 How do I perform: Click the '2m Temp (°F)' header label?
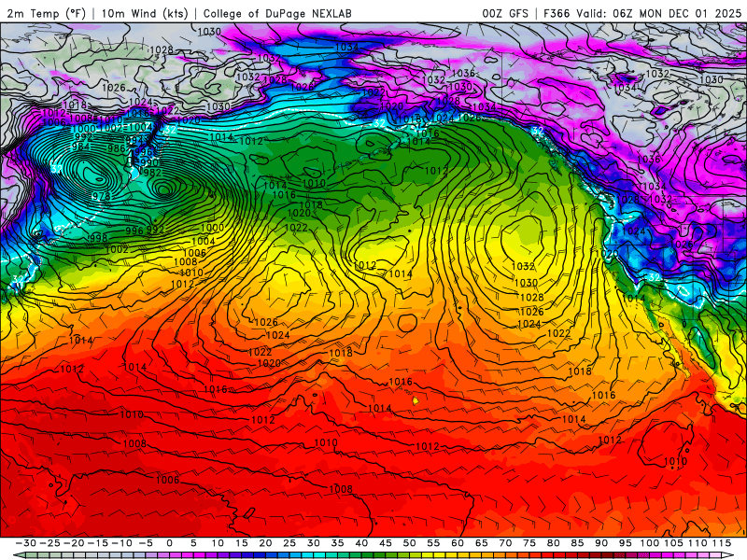click(x=46, y=13)
